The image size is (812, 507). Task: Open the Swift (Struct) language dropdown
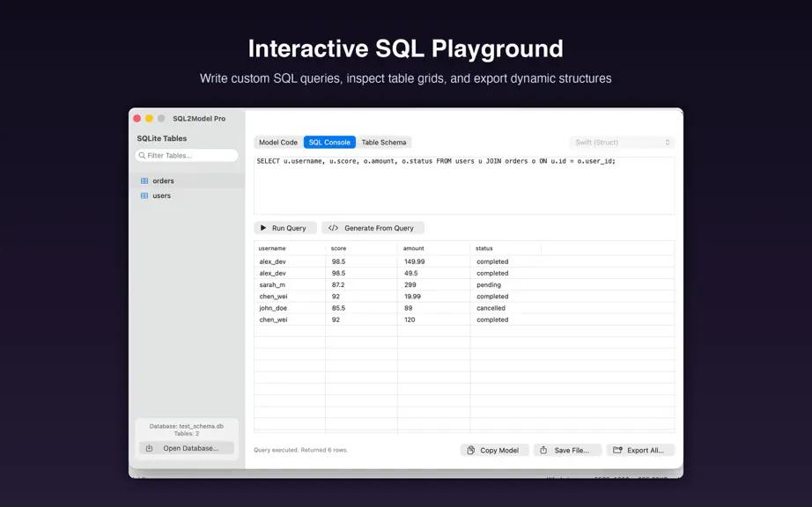coord(622,143)
